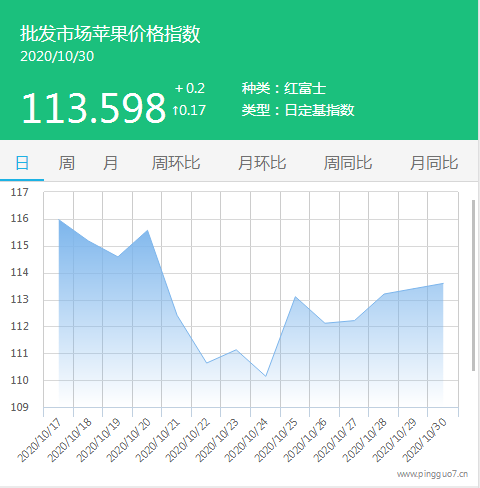480x488 pixels.
Task: Click the 2020/10/30 final data point
Action: point(443,283)
